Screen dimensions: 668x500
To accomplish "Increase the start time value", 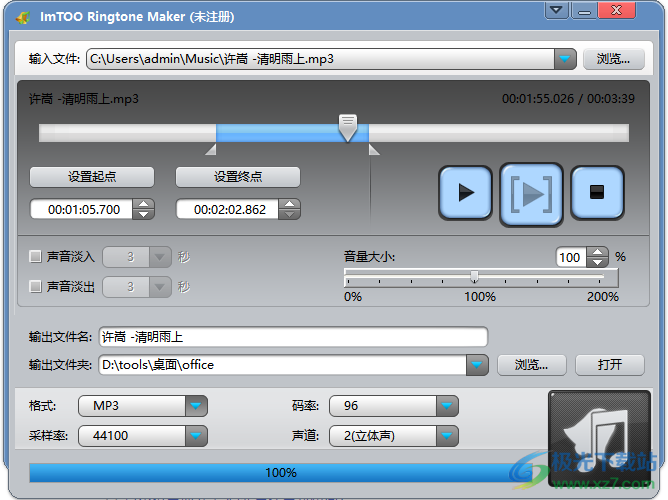I will (144, 204).
